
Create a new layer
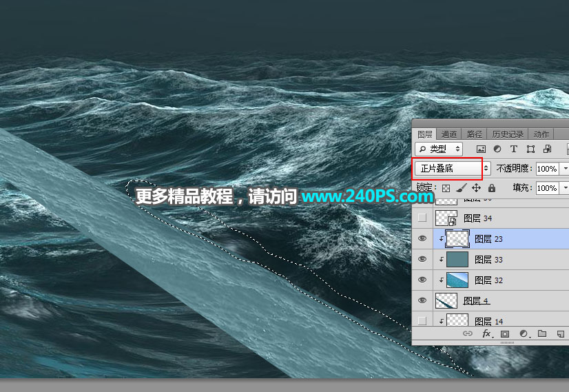[x=561, y=333]
